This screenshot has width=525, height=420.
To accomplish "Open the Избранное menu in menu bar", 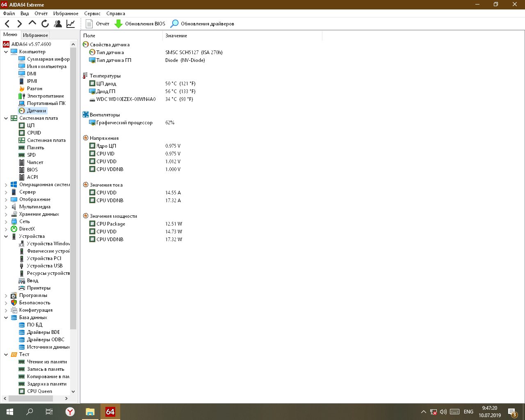I will [x=66, y=14].
